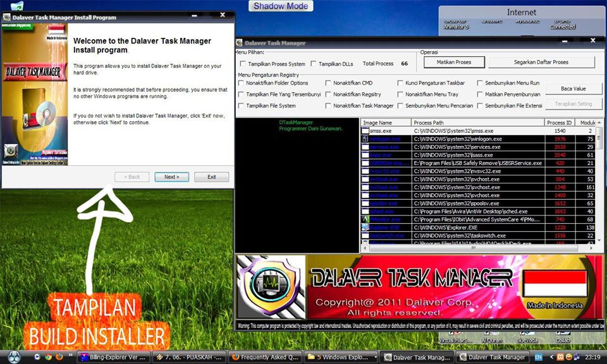607x364 pixels.
Task: Sort the list by Process ID column
Action: pyautogui.click(x=560, y=123)
